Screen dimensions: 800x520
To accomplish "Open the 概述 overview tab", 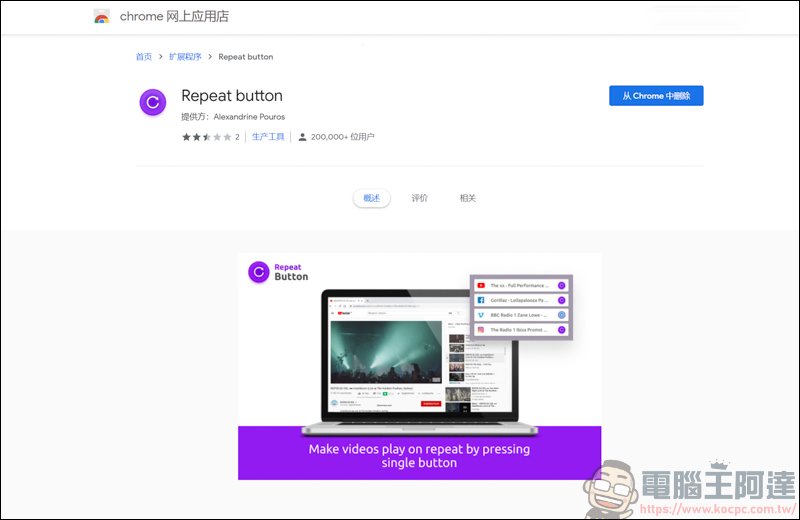I will 371,198.
